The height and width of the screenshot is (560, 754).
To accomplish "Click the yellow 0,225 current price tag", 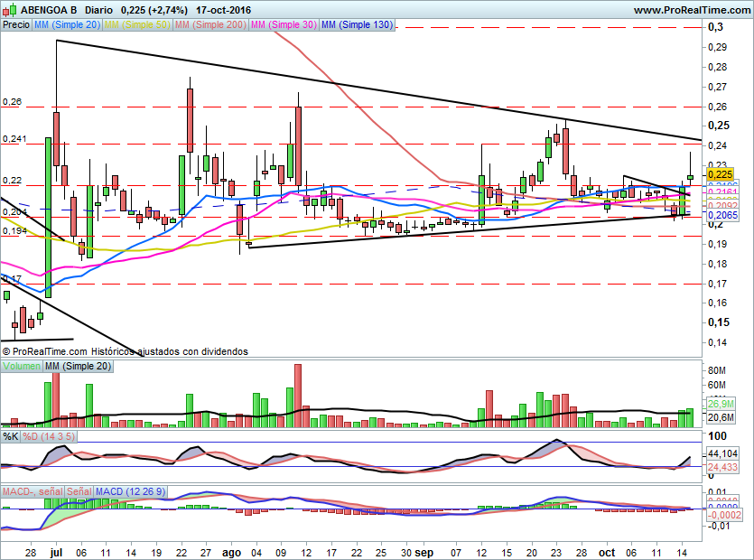I will click(x=720, y=174).
